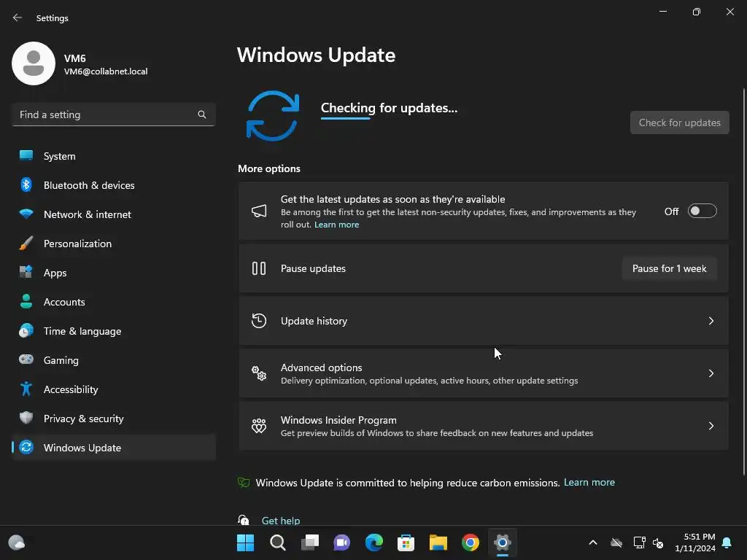The width and height of the screenshot is (747, 560).
Task: Open Microsoft Store from taskbar
Action: pyautogui.click(x=406, y=542)
